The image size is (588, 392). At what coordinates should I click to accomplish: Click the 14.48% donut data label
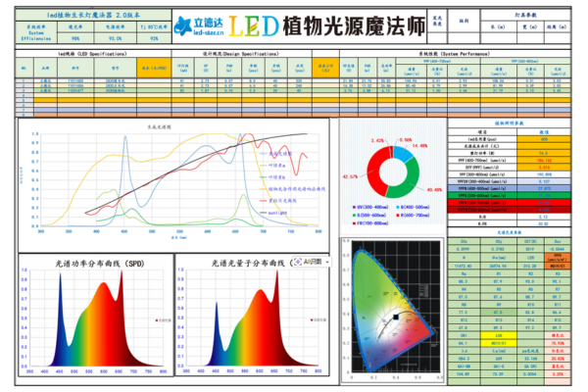click(x=419, y=146)
